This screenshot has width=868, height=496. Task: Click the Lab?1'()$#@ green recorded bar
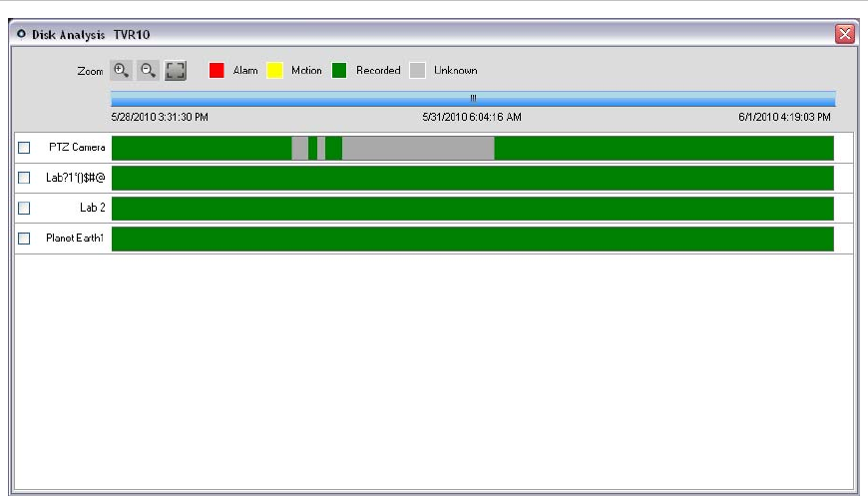pos(473,179)
